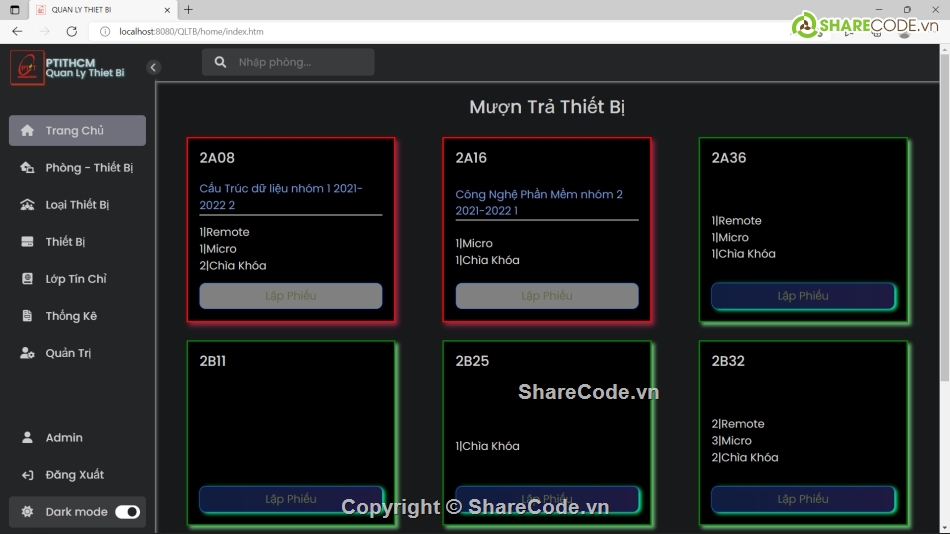This screenshot has height=534, width=950.
Task: Toggle the Dark mode switch
Action: 127,512
